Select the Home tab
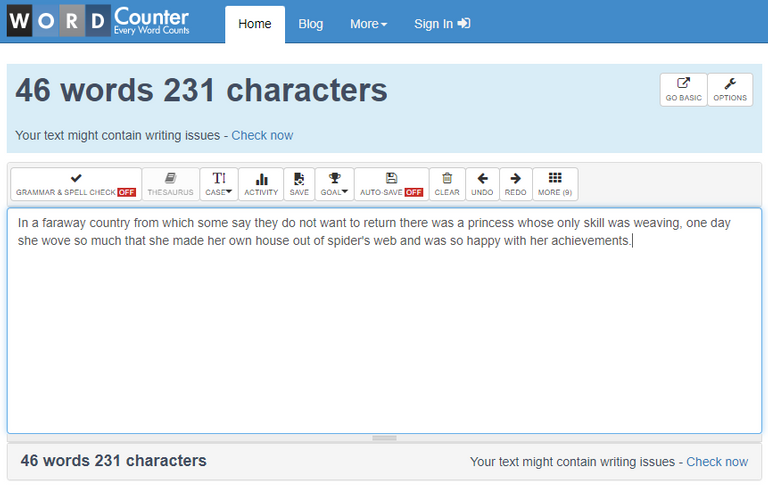 coord(255,24)
